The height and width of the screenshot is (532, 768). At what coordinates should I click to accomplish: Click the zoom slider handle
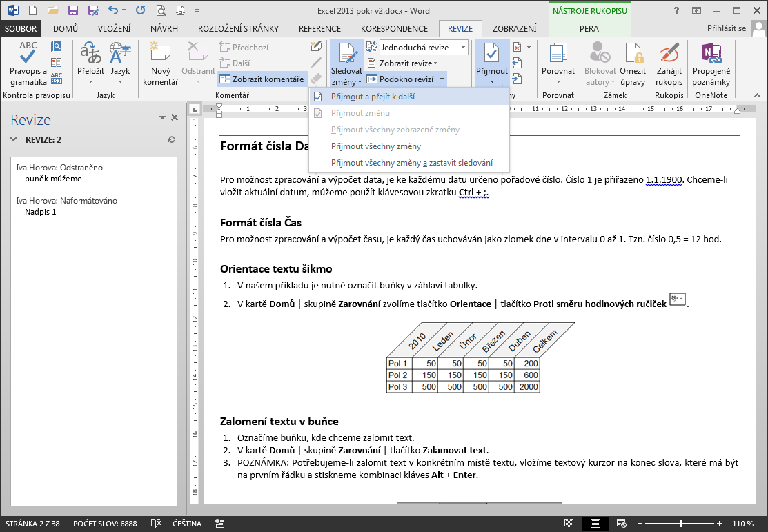(681, 524)
